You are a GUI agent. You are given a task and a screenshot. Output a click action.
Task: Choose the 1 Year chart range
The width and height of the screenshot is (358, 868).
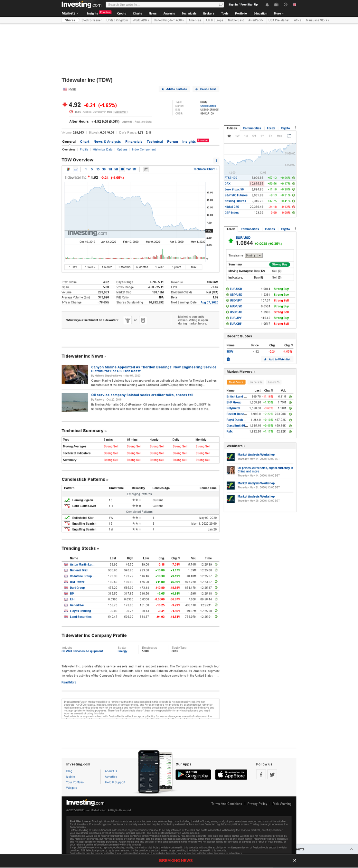pyautogui.click(x=159, y=267)
